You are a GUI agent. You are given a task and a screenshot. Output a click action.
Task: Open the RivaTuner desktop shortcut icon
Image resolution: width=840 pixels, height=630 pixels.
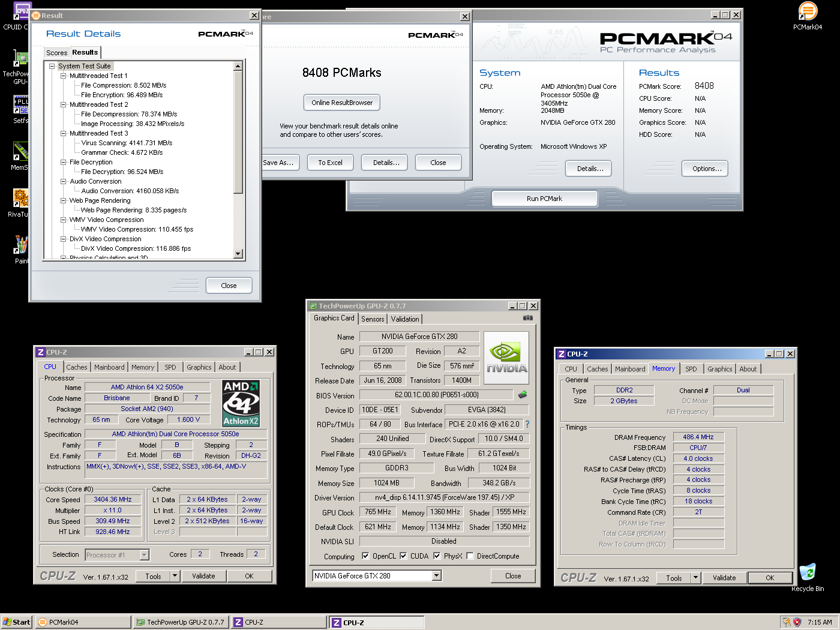21,198
